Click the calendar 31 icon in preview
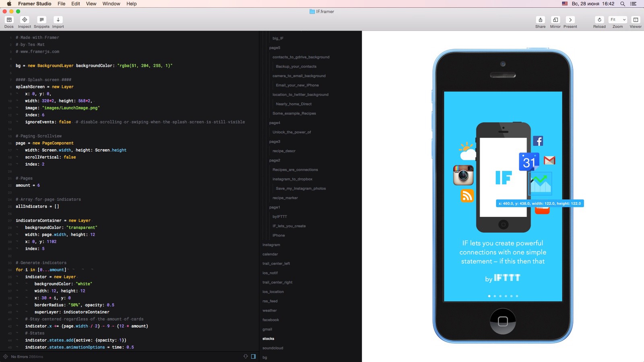 (x=529, y=162)
